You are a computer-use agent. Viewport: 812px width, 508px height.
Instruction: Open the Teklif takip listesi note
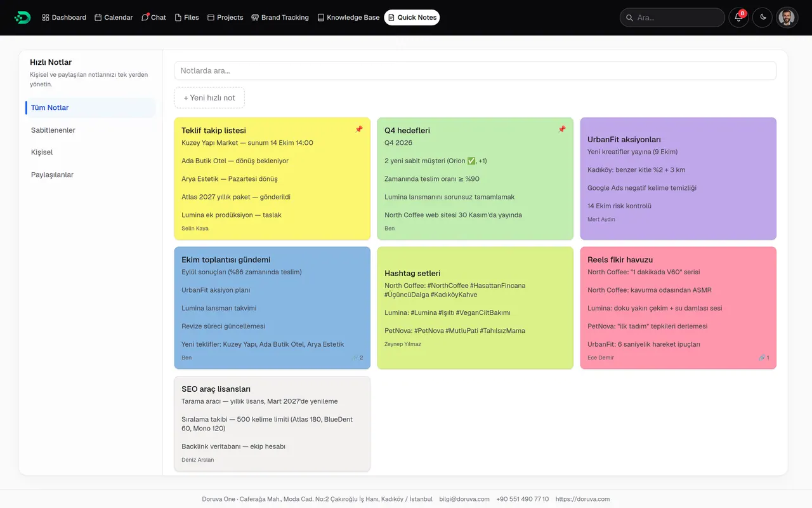(x=272, y=178)
